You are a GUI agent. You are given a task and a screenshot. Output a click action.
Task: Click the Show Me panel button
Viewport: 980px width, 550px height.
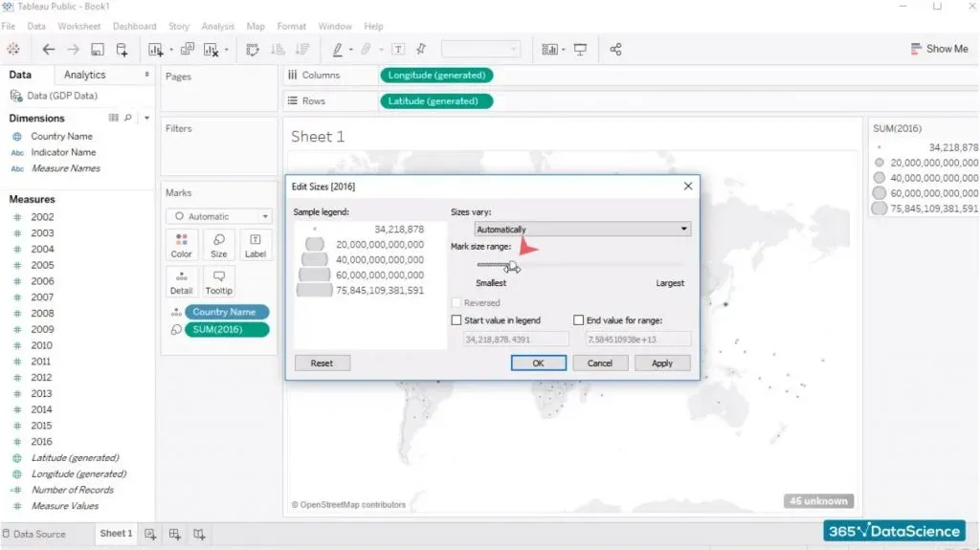tap(939, 49)
